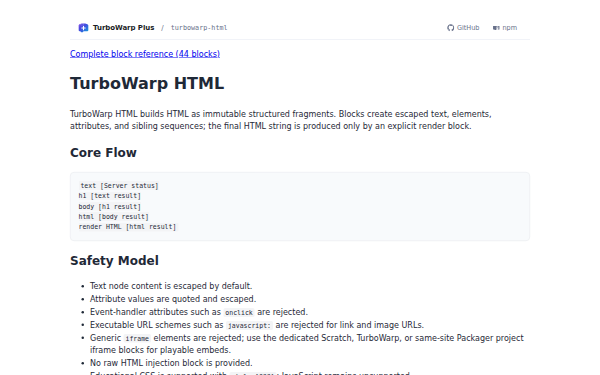
Task: Click the TurboWarp HTML heading
Action: point(147,83)
